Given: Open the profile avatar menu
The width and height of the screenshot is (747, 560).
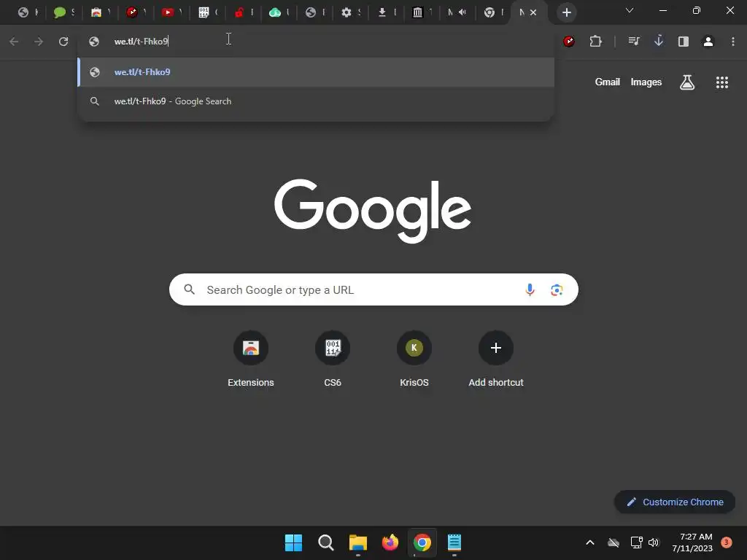Looking at the screenshot, I should click(708, 42).
